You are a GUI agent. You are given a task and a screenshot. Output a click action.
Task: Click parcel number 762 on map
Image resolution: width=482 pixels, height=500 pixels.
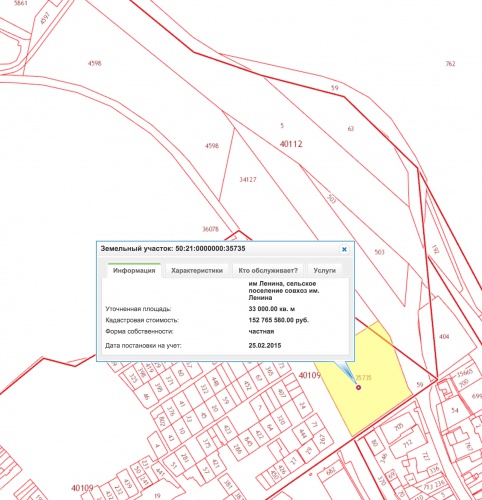[x=450, y=64]
